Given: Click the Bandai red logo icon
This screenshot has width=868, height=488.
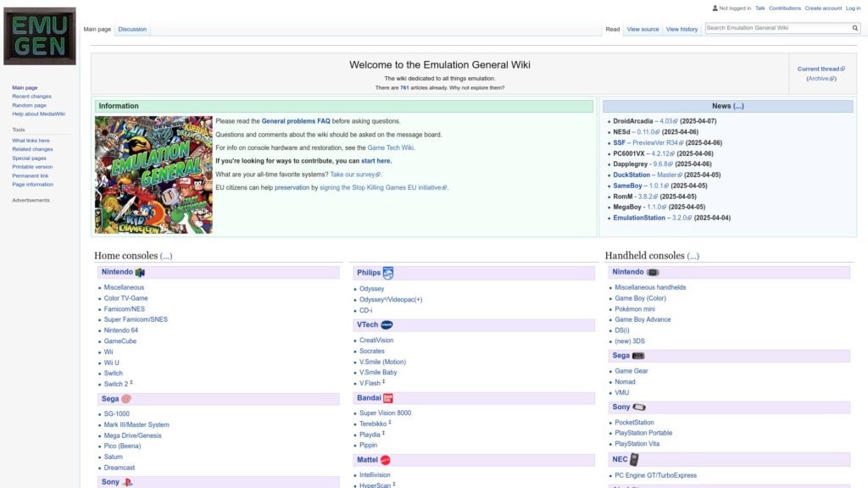Looking at the screenshot, I should tap(388, 397).
